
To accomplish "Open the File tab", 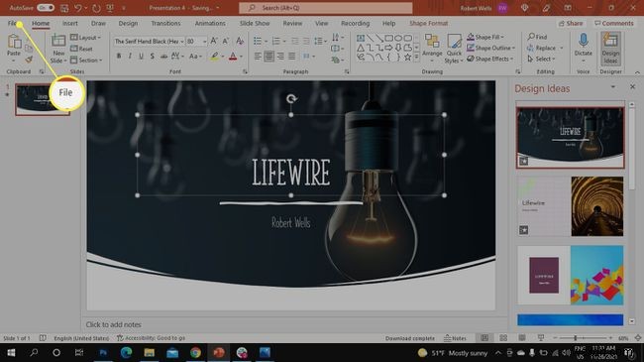I will click(x=12, y=24).
